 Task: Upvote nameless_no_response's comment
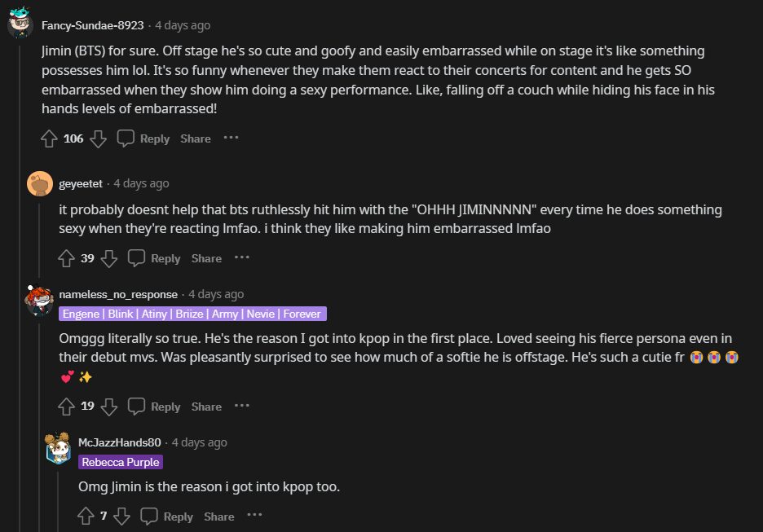(x=66, y=407)
